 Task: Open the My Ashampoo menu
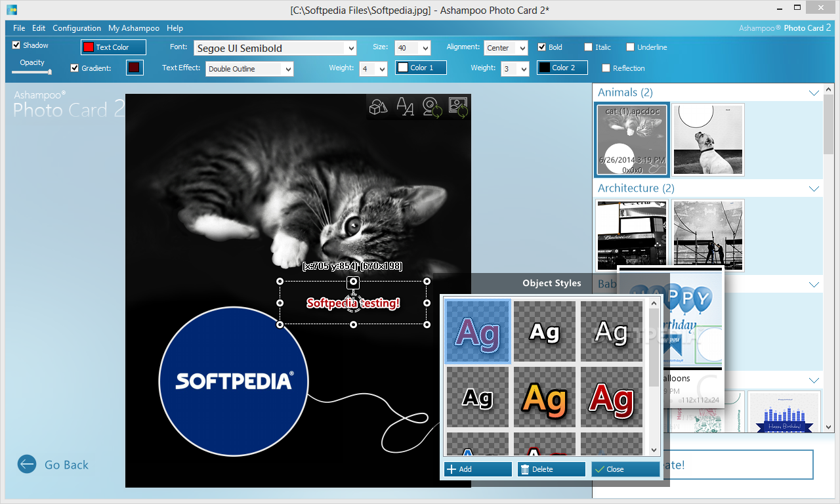coord(134,28)
